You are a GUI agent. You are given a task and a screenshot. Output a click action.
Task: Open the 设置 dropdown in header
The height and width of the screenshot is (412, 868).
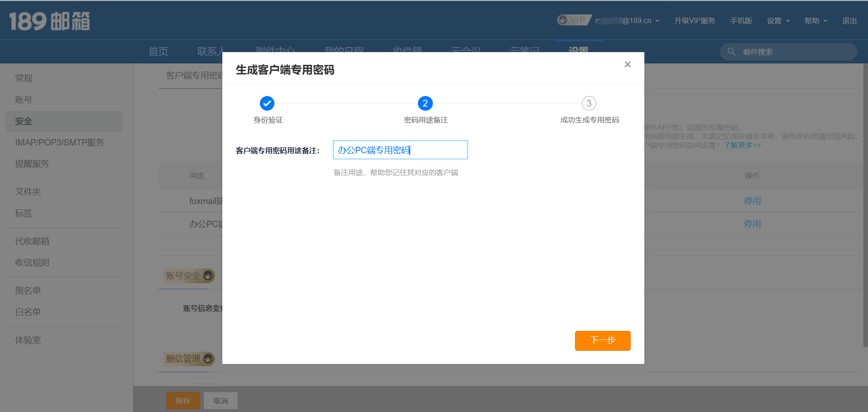778,21
